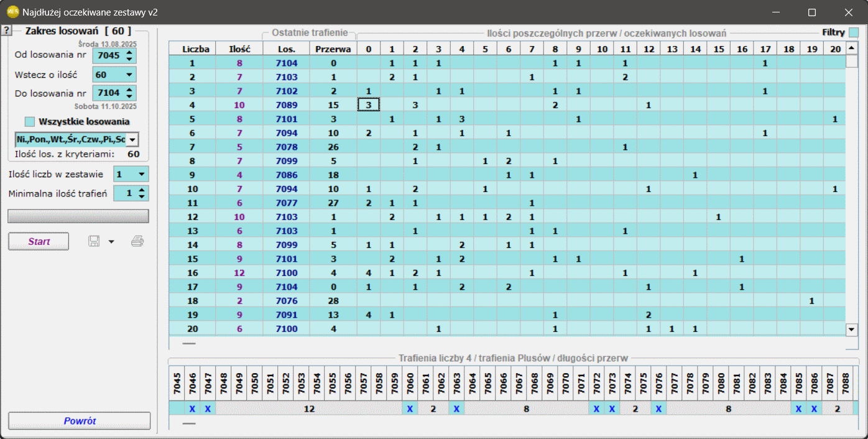The width and height of the screenshot is (868, 439).
Task: Open the Ilość liczb w zestawie dropdown
Action: pos(142,175)
